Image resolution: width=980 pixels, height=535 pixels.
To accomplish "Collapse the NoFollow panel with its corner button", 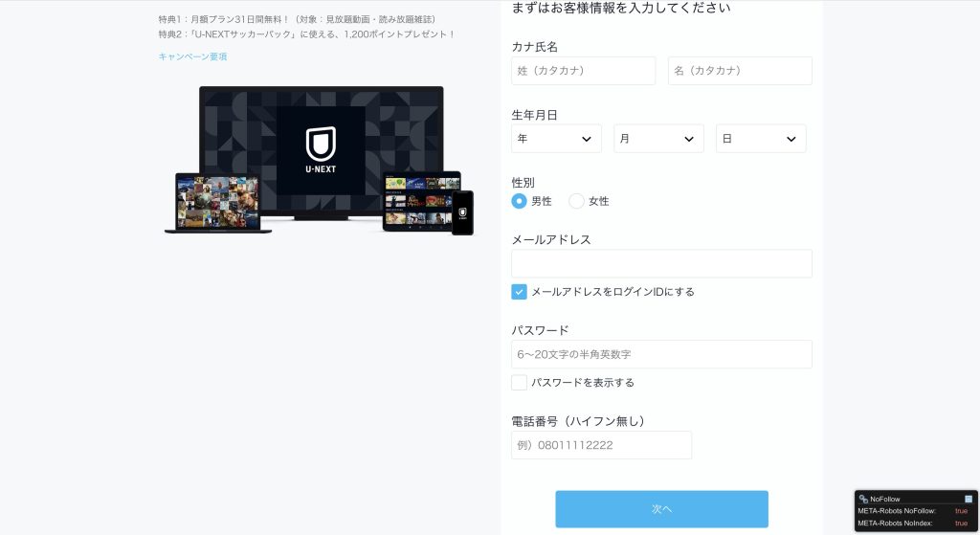I will pyautogui.click(x=969, y=499).
